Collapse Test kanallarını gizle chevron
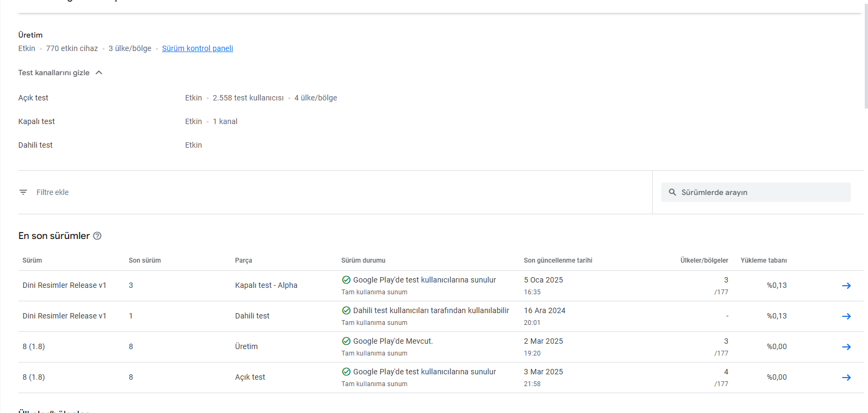Screen dimensions: 868x413 [99, 73]
